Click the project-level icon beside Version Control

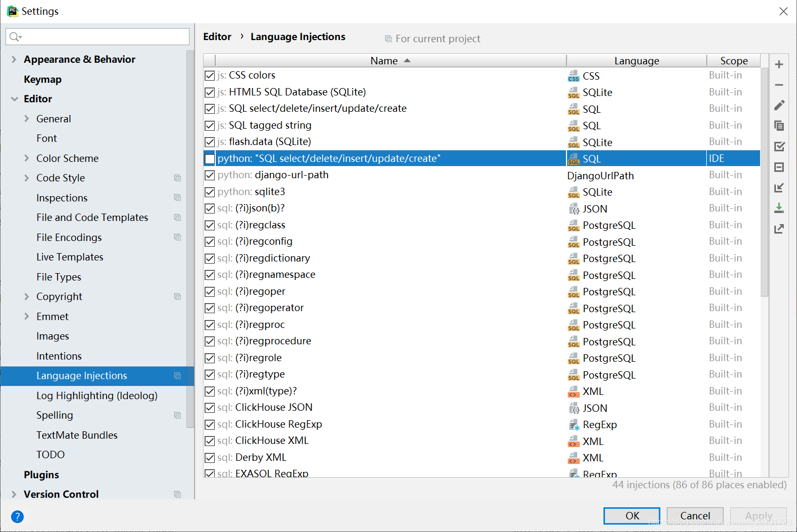coord(177,495)
